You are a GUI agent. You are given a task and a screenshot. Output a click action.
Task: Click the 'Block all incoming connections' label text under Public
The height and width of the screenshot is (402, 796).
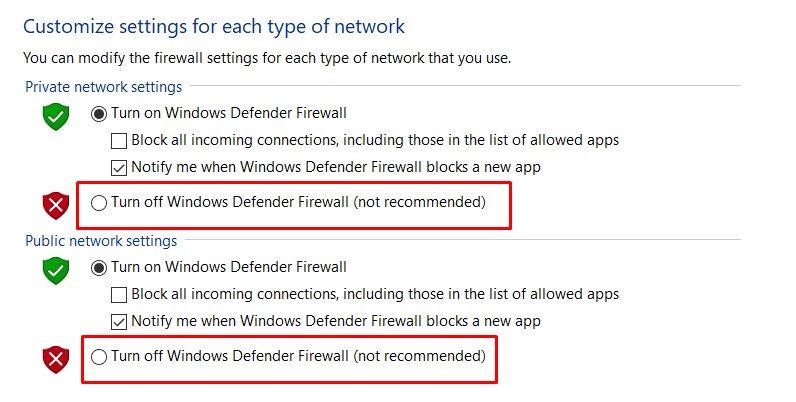(375, 295)
